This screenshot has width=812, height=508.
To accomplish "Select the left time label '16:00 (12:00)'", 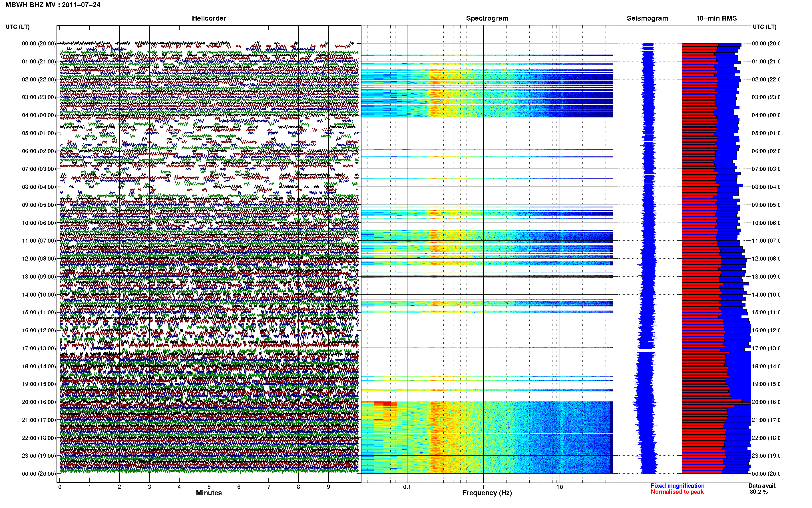I will (x=39, y=330).
